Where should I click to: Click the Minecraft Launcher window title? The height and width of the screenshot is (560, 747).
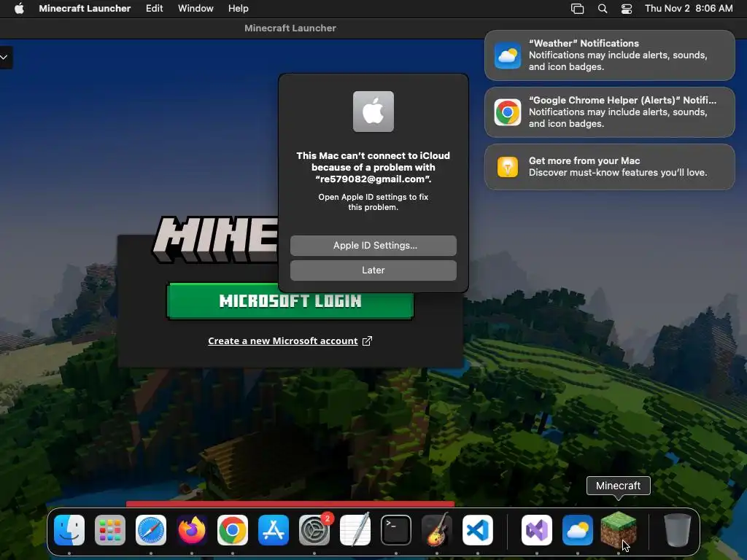pos(290,28)
